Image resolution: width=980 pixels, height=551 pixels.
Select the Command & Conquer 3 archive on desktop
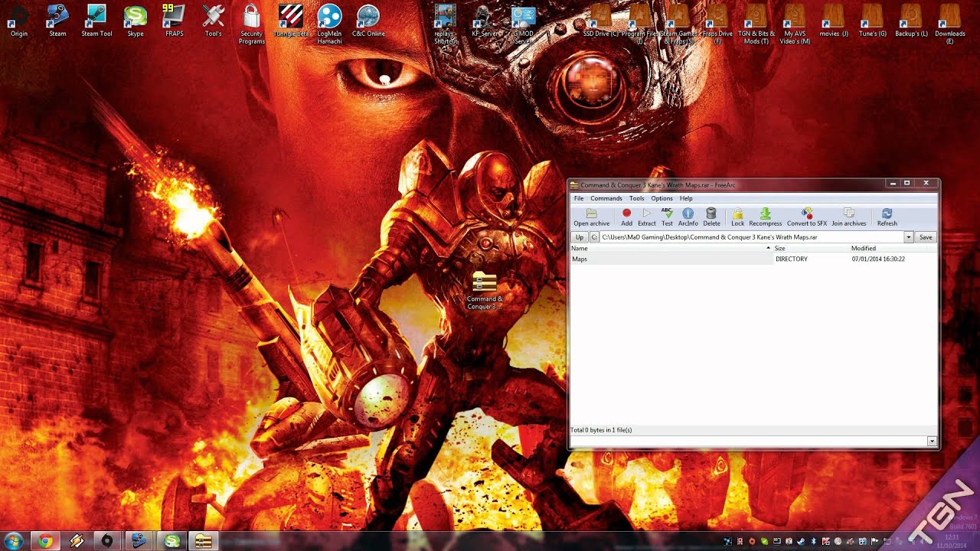[x=485, y=292]
